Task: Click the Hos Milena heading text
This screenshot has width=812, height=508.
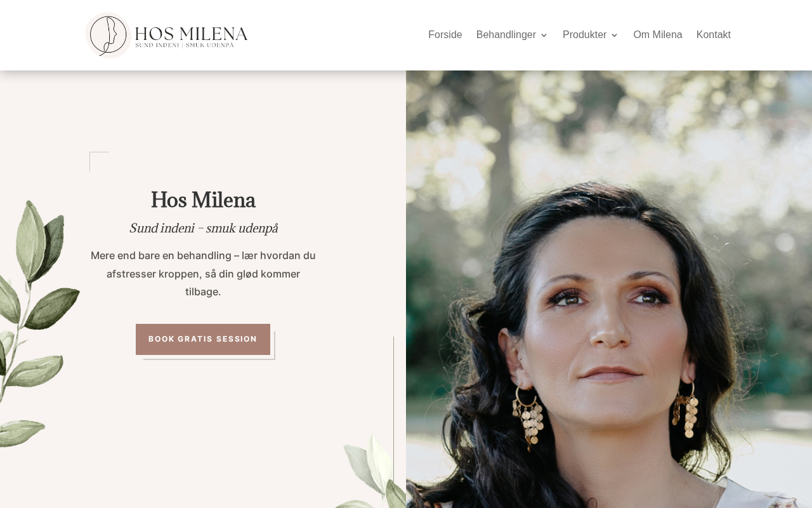Action: pyautogui.click(x=203, y=200)
